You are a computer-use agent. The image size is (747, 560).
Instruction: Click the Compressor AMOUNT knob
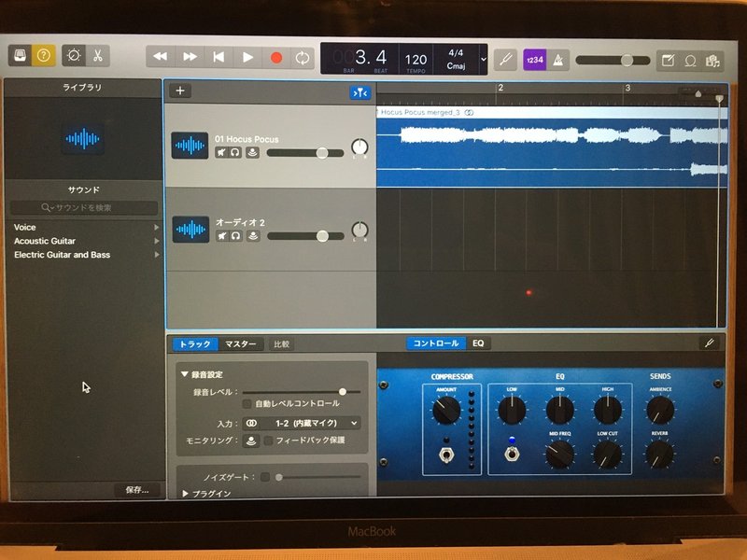(446, 410)
